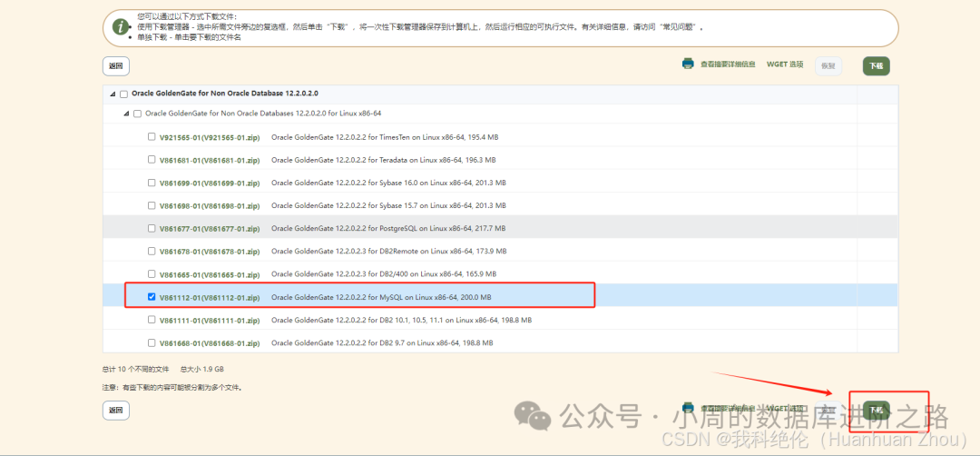
Task: Click the '总大小 1.9 GB' text
Action: 201,369
